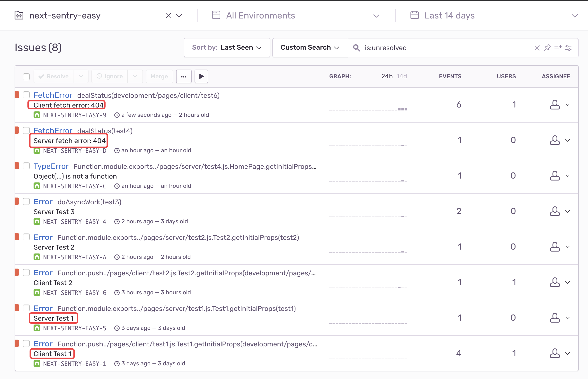Select the Server Test 3 issue checkbox
The width and height of the screenshot is (588, 379).
pyautogui.click(x=26, y=201)
